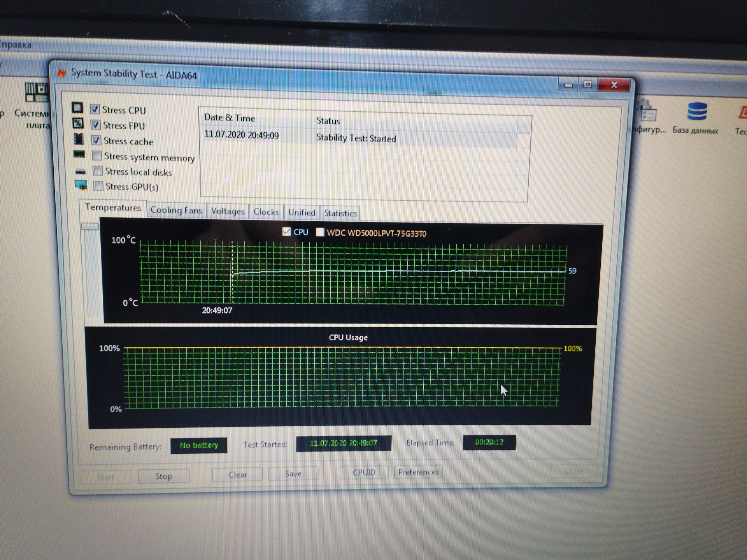Enable Stress local disks checkbox
Image resolution: width=747 pixels, height=560 pixels.
(x=98, y=171)
